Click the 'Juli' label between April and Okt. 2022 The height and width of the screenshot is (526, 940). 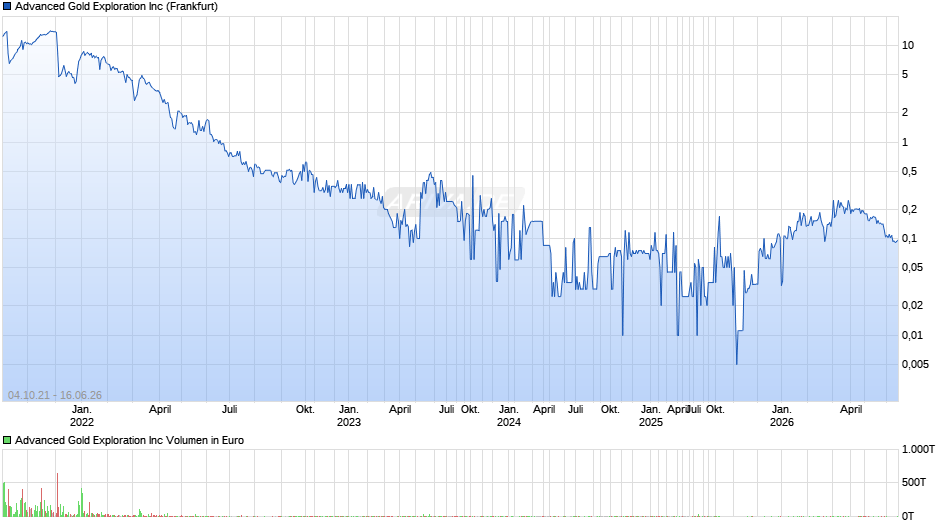pos(230,410)
